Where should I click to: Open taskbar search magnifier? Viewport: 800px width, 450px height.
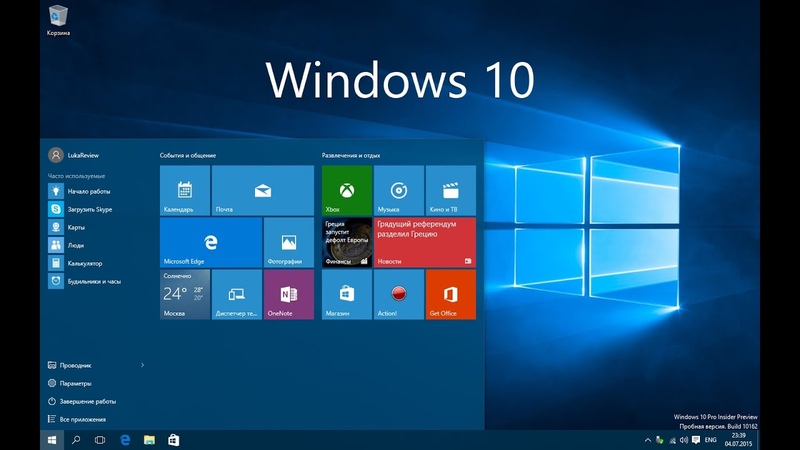tap(76, 440)
